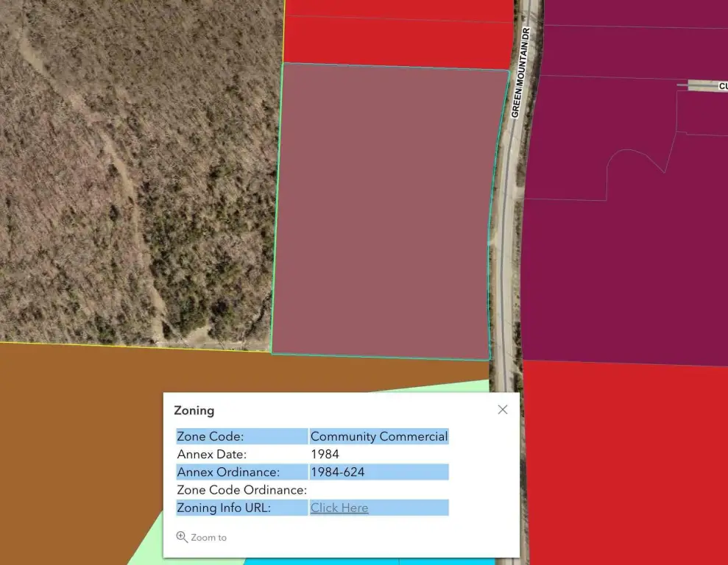This screenshot has width=728, height=565.
Task: Select the ordinance value 1984-624
Action: point(338,472)
